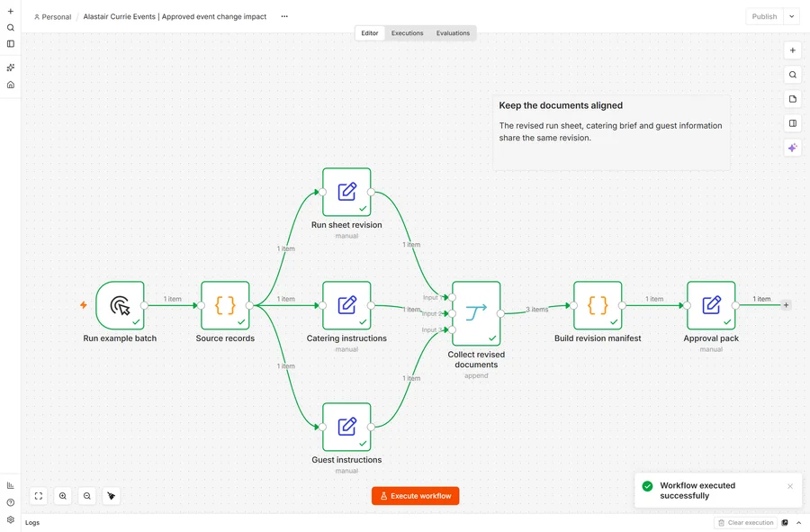
Task: Open the help question mark icon
Action: tap(10, 502)
